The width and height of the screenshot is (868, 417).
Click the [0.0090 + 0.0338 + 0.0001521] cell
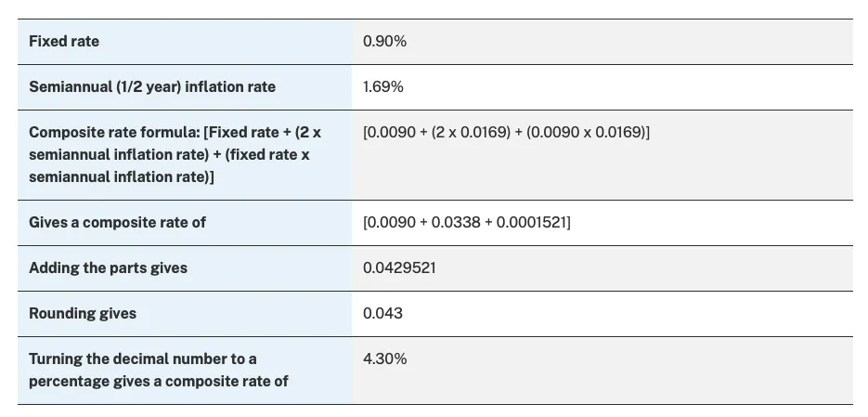(x=467, y=223)
